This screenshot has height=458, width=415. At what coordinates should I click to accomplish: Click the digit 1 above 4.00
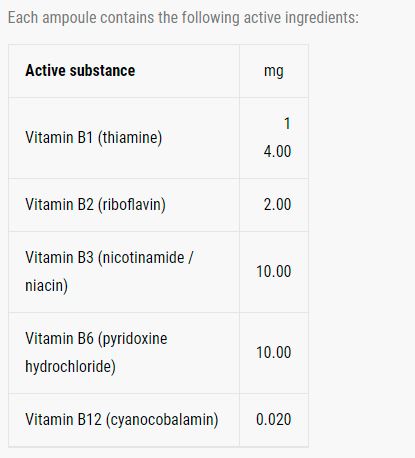[x=287, y=124]
